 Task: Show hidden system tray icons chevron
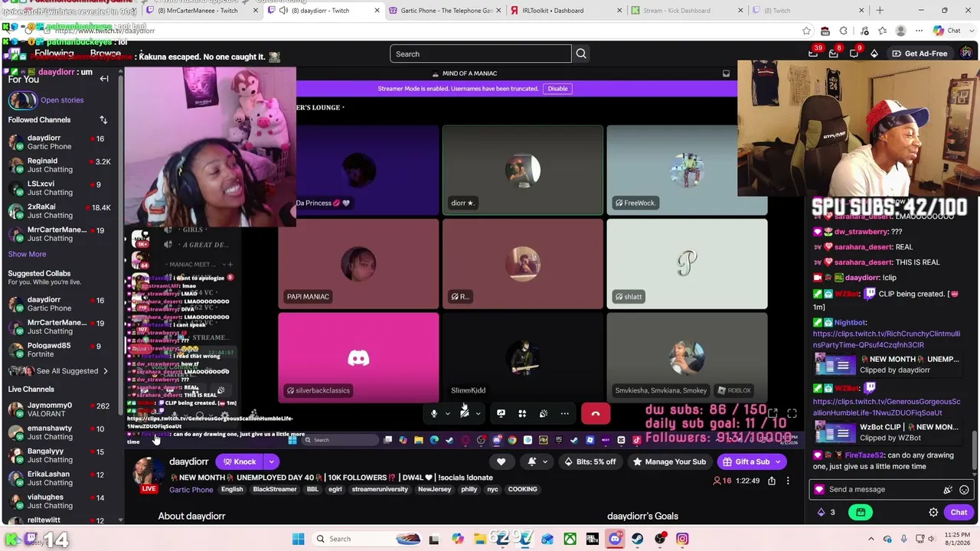coord(871,539)
